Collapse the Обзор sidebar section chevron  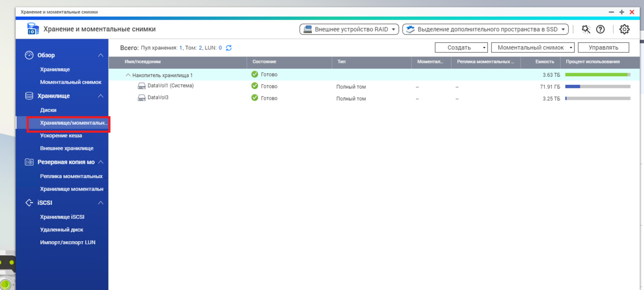click(100, 55)
